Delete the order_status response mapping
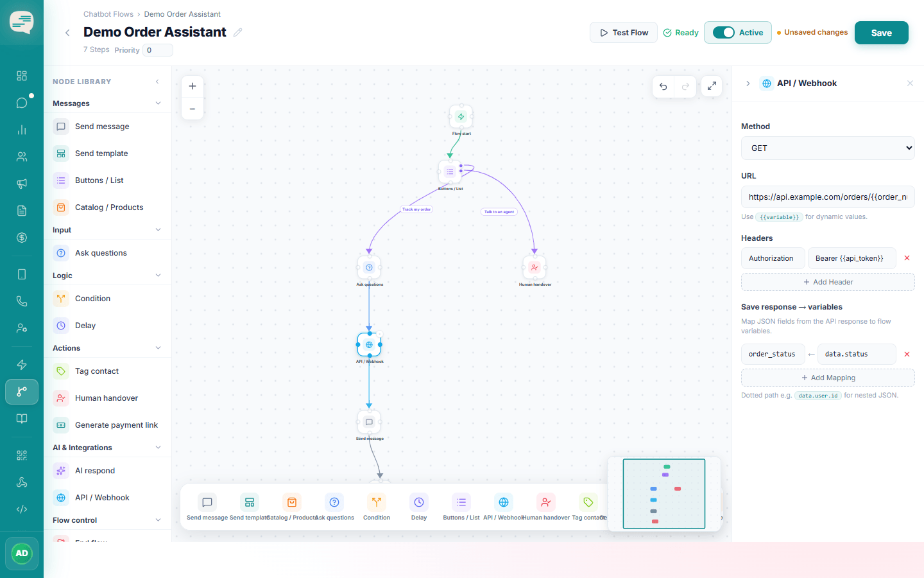 [907, 355]
